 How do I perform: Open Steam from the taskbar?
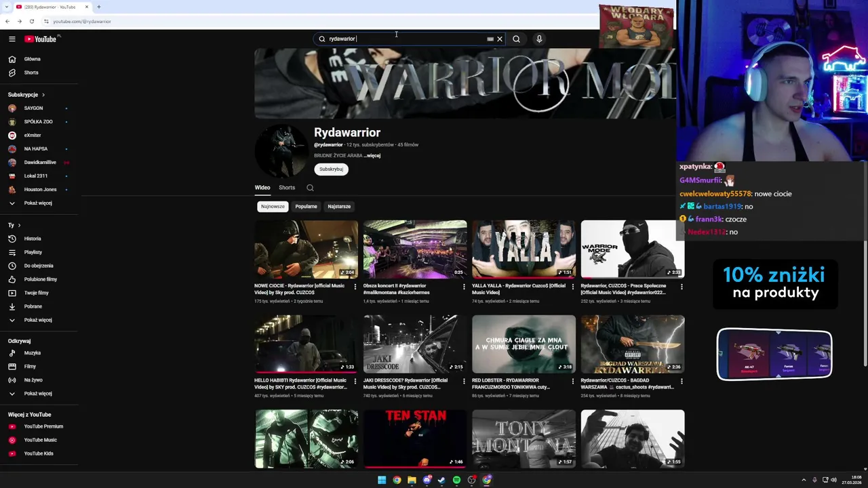pyautogui.click(x=441, y=480)
